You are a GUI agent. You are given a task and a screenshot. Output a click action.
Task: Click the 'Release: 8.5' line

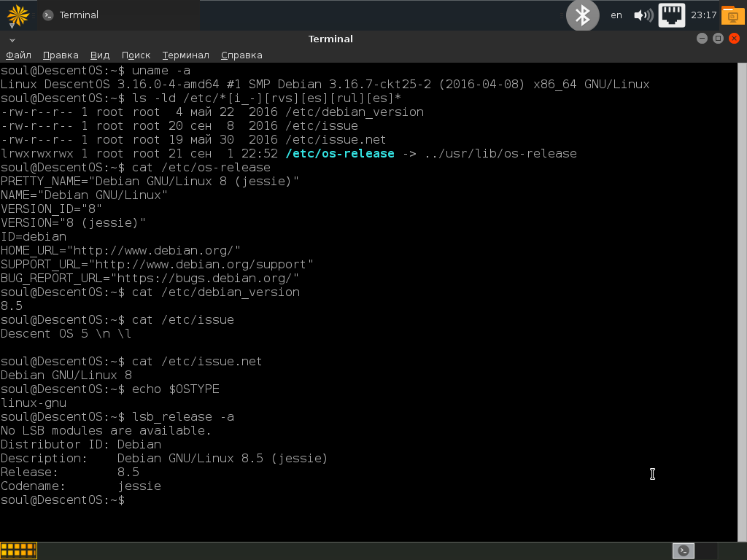coord(70,472)
